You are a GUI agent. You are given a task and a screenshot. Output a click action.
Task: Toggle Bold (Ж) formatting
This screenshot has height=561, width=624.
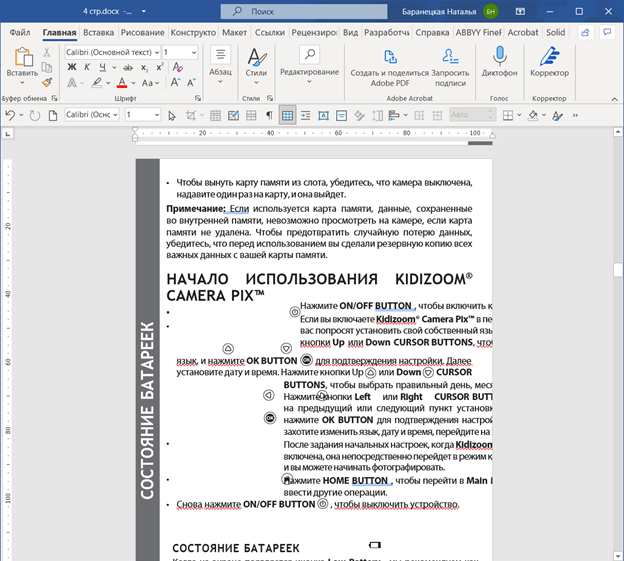coord(72,67)
